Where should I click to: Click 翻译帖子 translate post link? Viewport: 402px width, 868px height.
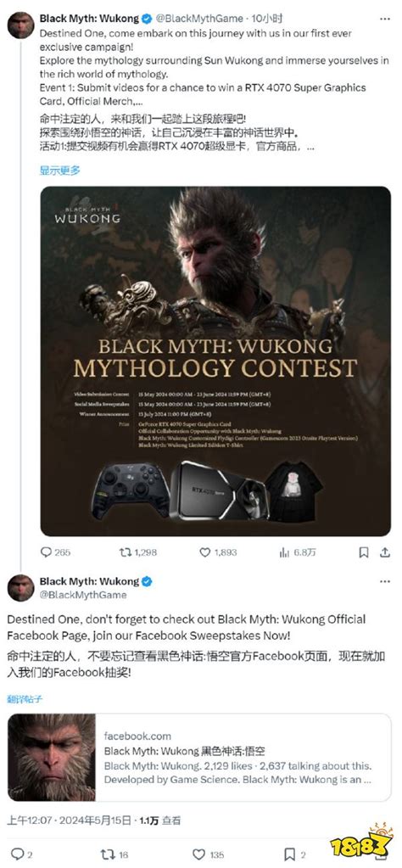click(25, 699)
